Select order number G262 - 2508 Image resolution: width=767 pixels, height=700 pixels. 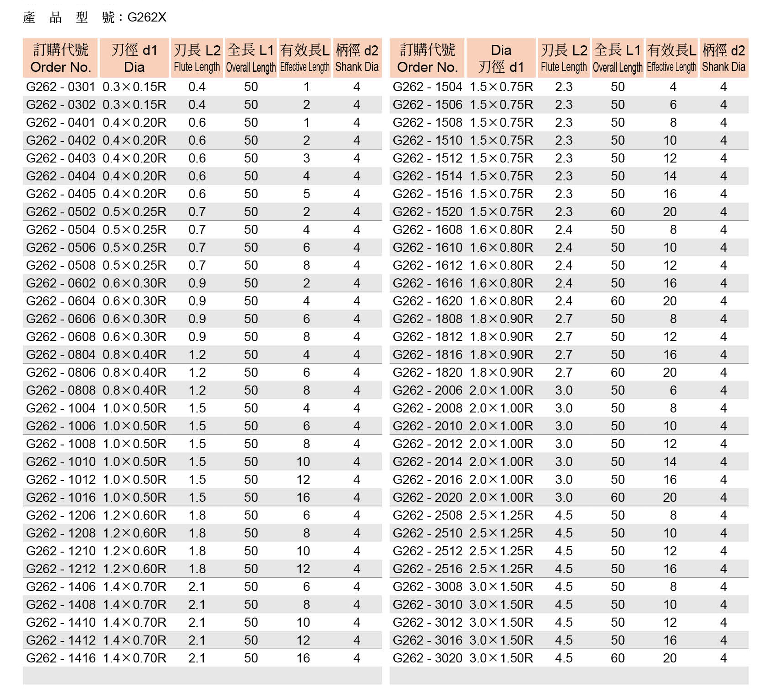click(x=428, y=516)
